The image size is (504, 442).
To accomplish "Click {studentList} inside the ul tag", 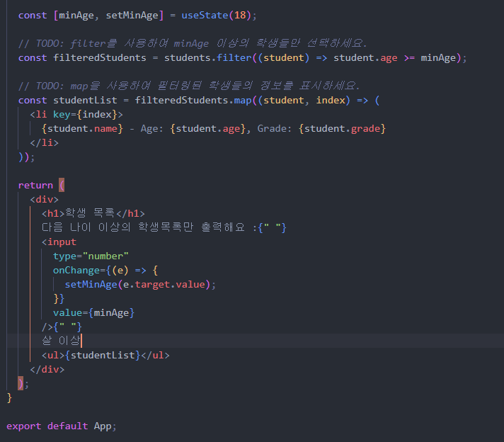I will pyautogui.click(x=103, y=355).
